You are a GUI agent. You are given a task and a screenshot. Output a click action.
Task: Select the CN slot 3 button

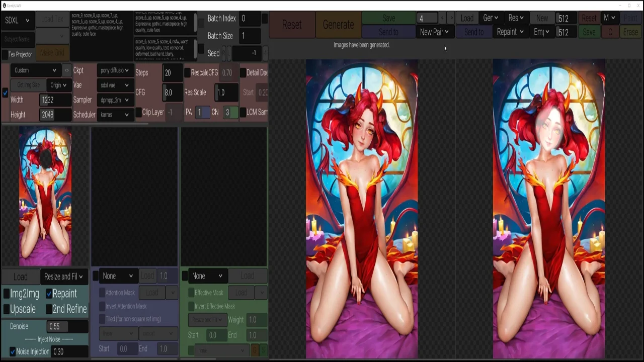point(230,112)
